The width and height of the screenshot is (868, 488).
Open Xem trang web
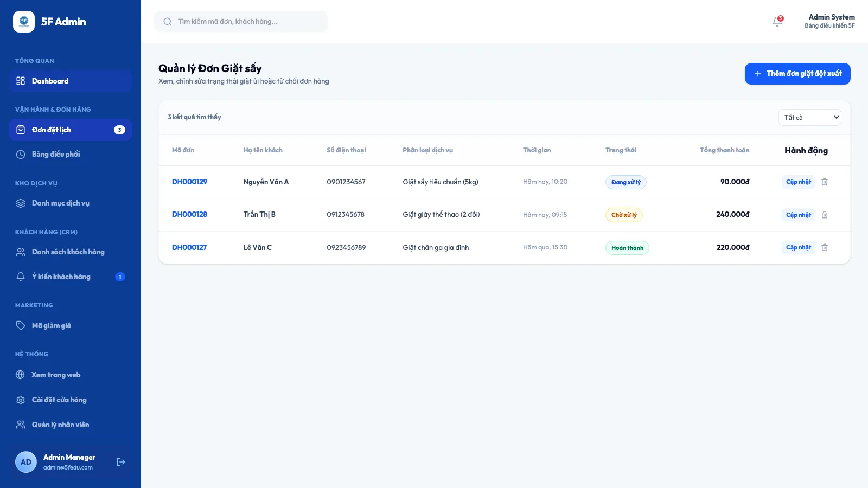coord(71,375)
